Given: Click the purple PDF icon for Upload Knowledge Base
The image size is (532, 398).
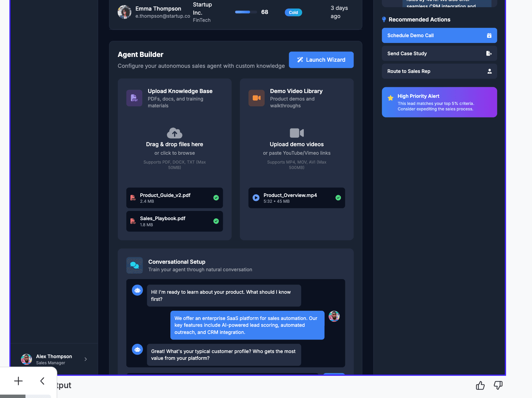Looking at the screenshot, I should 134,98.
